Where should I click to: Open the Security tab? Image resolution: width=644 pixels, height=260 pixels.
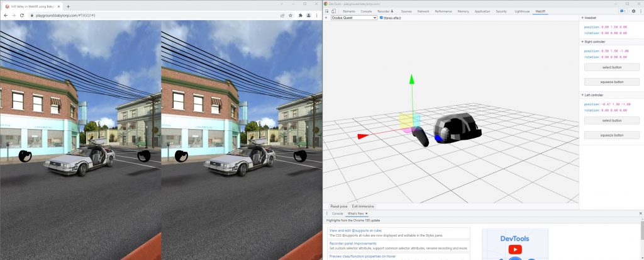(x=501, y=11)
